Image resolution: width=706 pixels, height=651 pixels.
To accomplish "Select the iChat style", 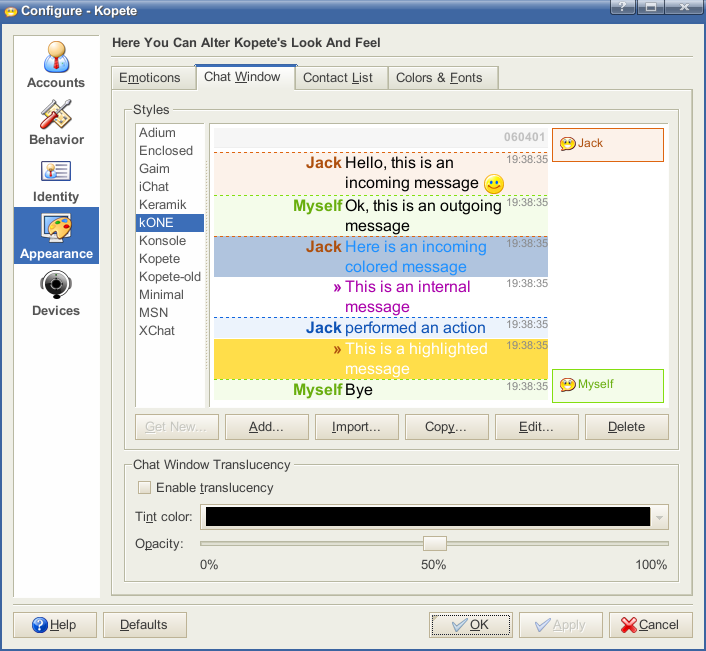I will (170, 187).
